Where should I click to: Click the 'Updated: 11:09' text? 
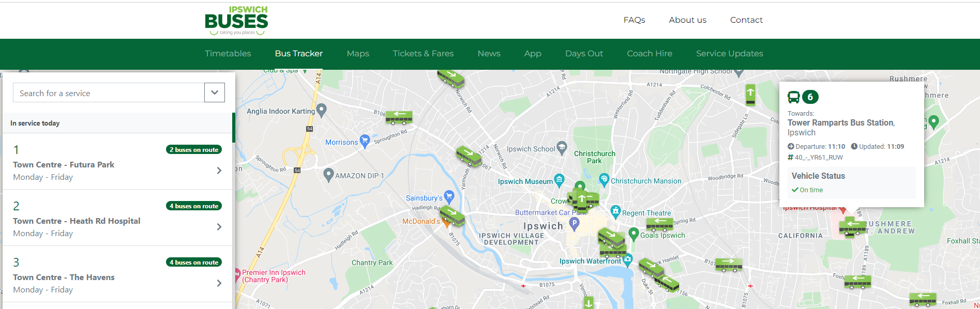[878, 146]
